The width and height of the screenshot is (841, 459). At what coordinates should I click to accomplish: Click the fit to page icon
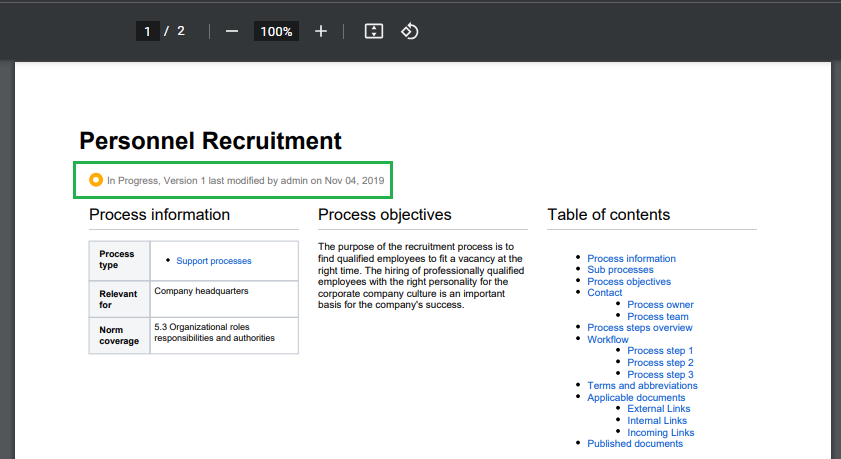point(373,31)
